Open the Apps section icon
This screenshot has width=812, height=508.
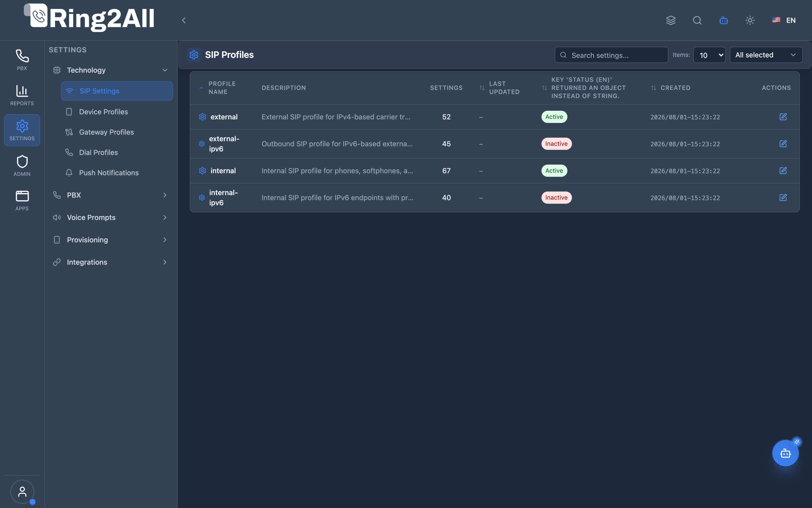click(22, 201)
